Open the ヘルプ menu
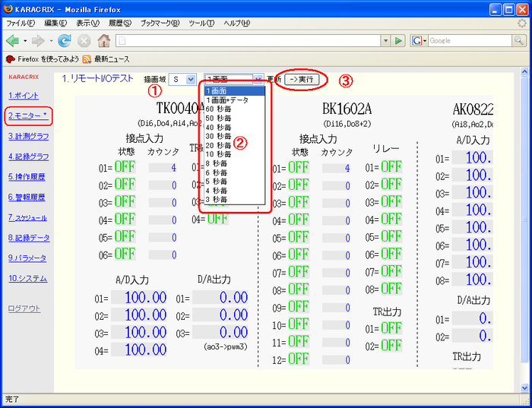 point(236,23)
